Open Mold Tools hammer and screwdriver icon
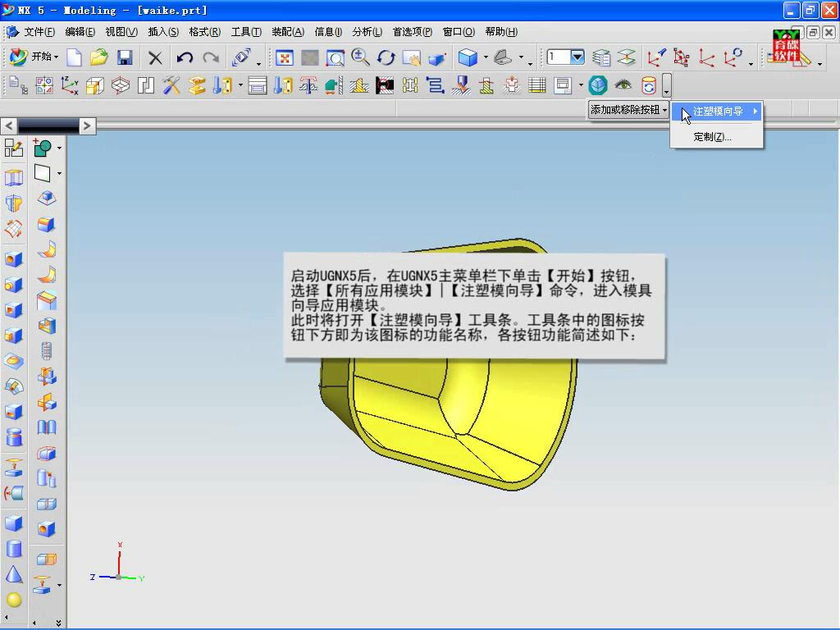Viewport: 840px width, 630px height. 171,85
